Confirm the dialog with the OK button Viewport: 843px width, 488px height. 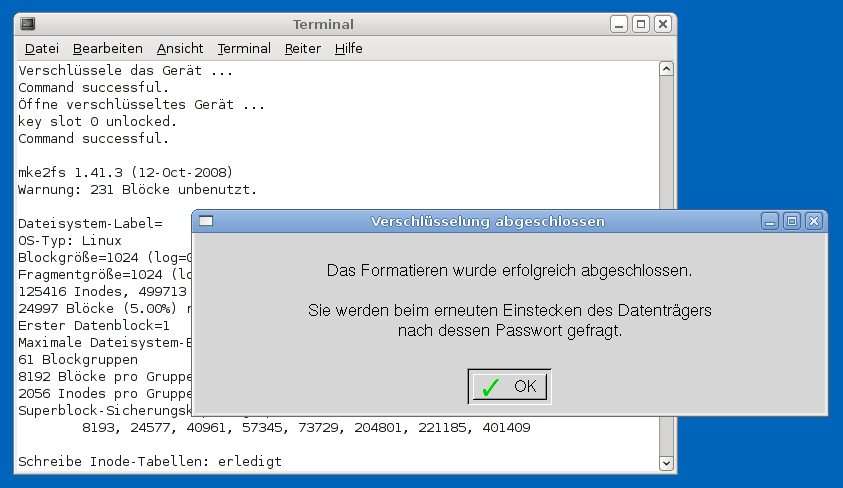[509, 386]
